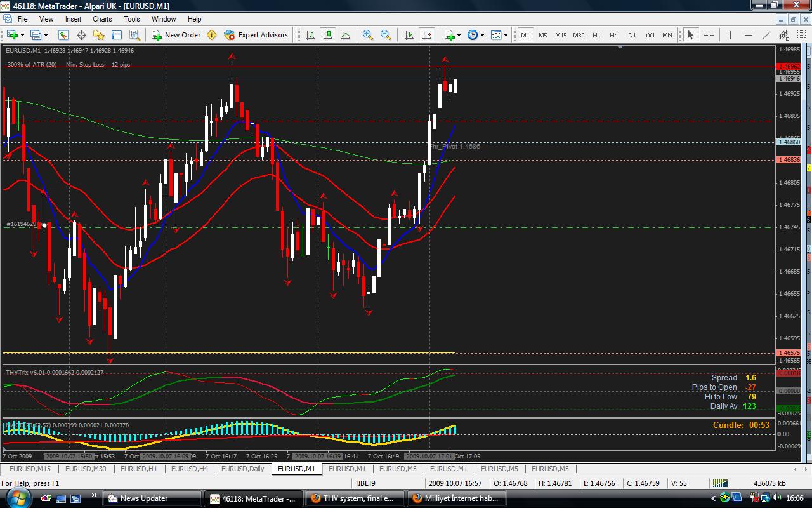
Task: Open the File menu
Action: point(22,19)
